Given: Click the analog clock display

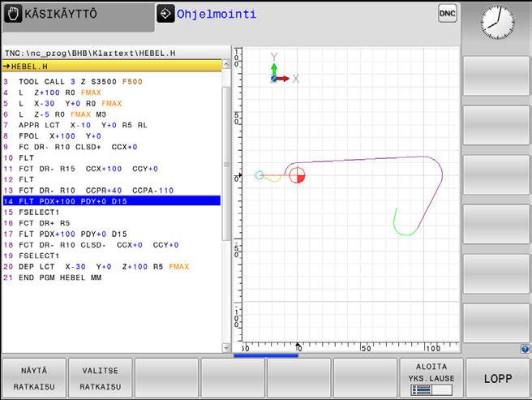Looking at the screenshot, I should click(x=497, y=23).
